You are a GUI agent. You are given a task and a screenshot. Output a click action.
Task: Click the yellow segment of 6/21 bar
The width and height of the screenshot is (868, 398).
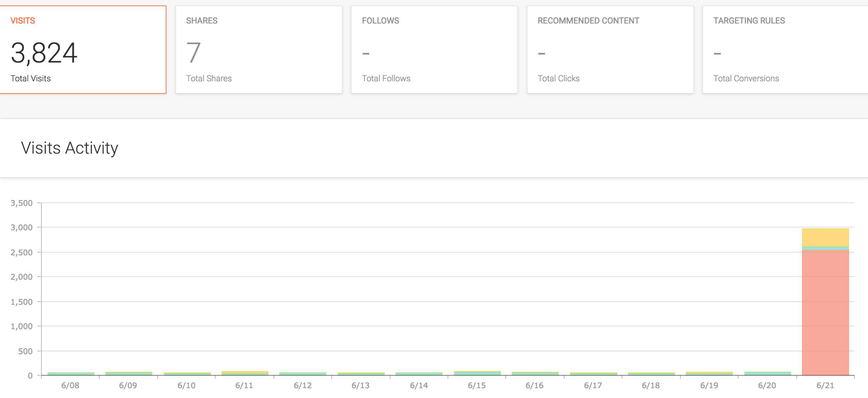coord(825,237)
